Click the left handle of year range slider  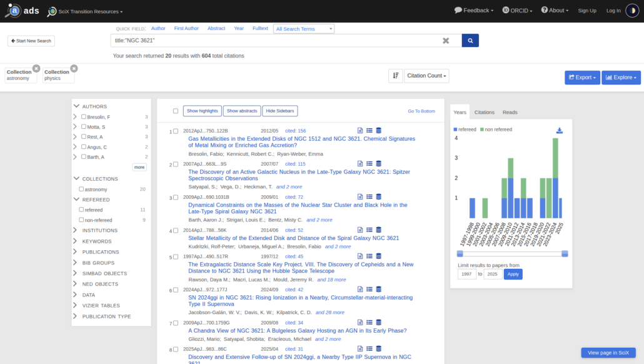tap(460, 253)
